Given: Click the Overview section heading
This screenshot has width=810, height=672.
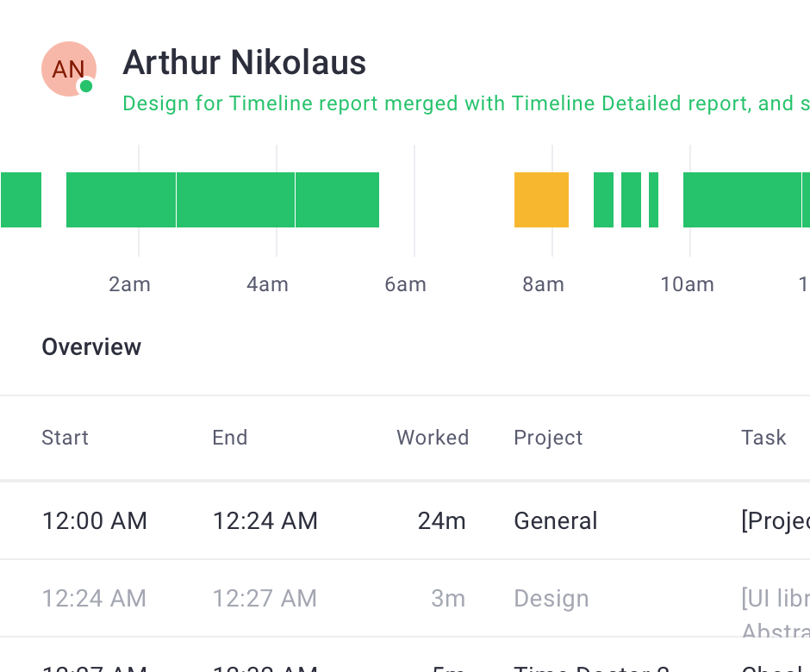Looking at the screenshot, I should tap(91, 347).
